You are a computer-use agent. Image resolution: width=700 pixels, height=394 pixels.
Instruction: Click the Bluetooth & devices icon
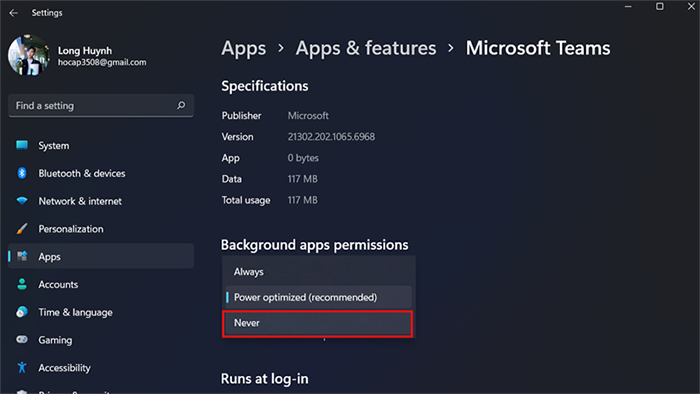[22, 173]
